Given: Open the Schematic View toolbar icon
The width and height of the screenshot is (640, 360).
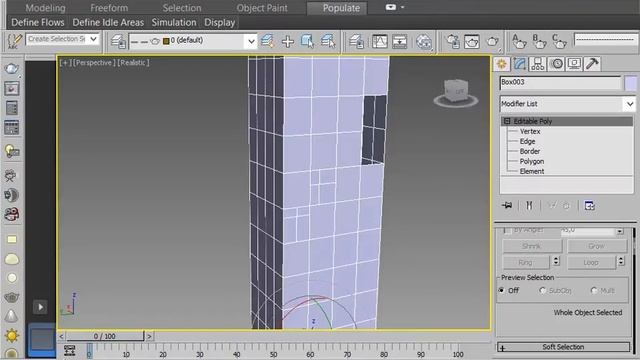Looking at the screenshot, I should (399, 41).
